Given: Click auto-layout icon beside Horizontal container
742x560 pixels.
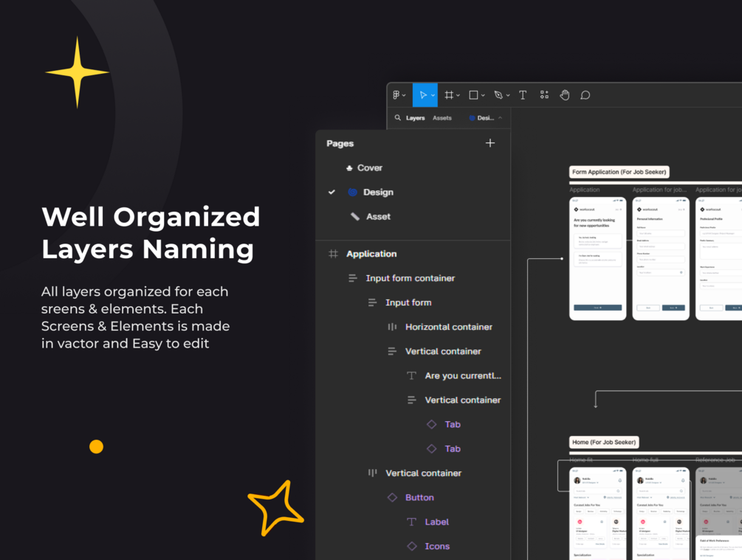Looking at the screenshot, I should click(x=392, y=327).
